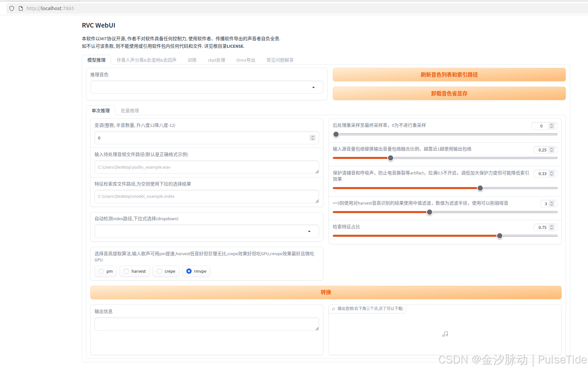This screenshot has height=370, width=588.
Task: Click the music note icon in output audio panel
Action: point(445,334)
